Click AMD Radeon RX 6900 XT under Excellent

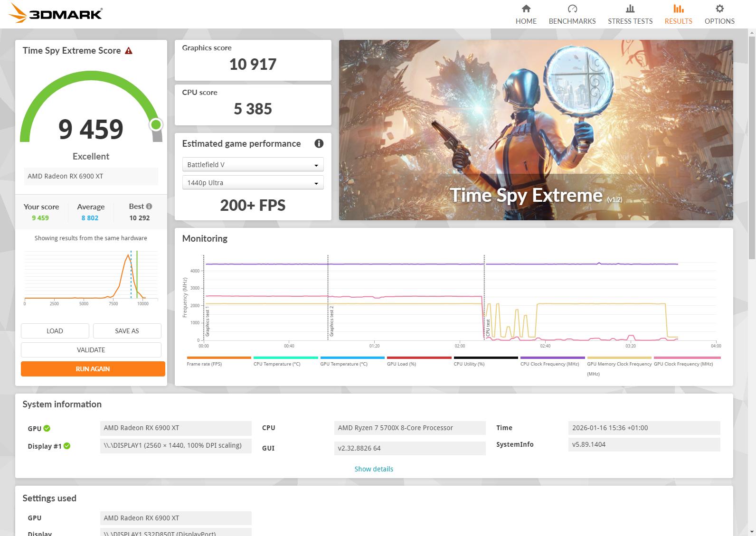(91, 176)
